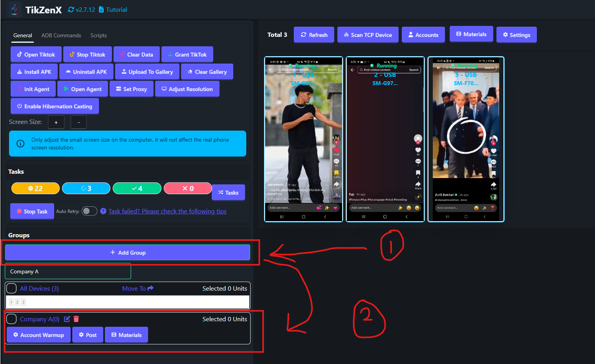Click the Post button
This screenshot has height=364, width=595.
(x=88, y=335)
